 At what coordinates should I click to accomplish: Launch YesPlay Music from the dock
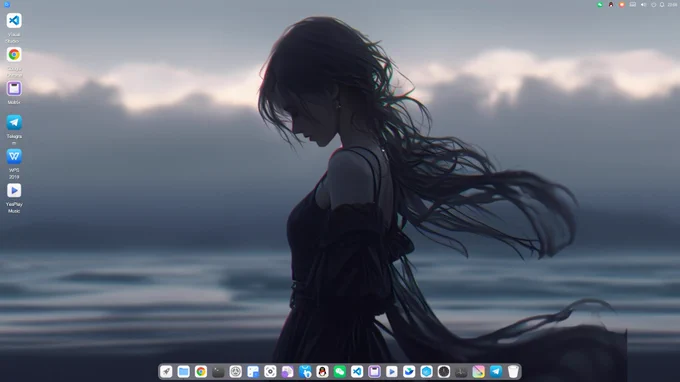[x=392, y=372]
